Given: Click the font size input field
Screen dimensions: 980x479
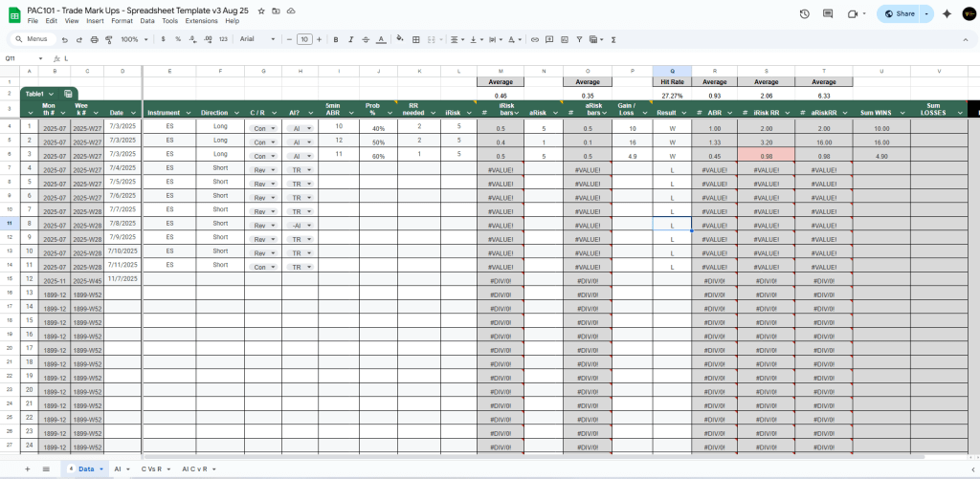Looking at the screenshot, I should pyautogui.click(x=304, y=39).
